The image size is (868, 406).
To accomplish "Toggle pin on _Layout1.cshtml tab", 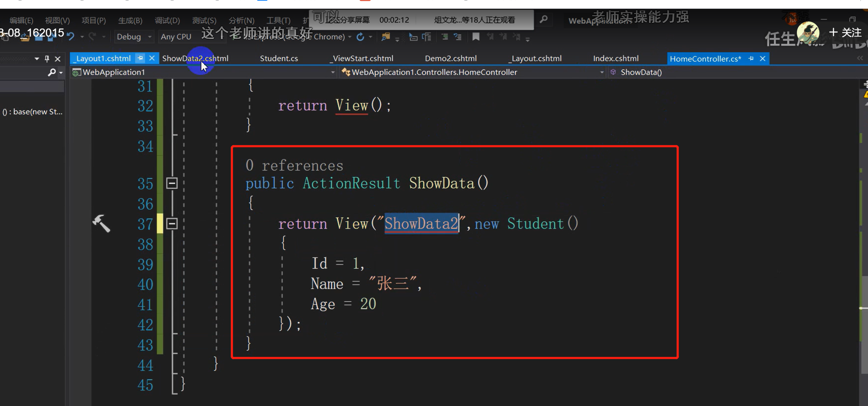I will pos(140,58).
